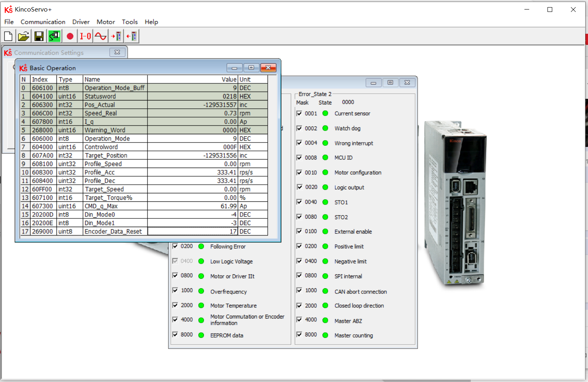The image size is (588, 382).
Task: Open file using the folder toolbar icon
Action: tap(23, 36)
